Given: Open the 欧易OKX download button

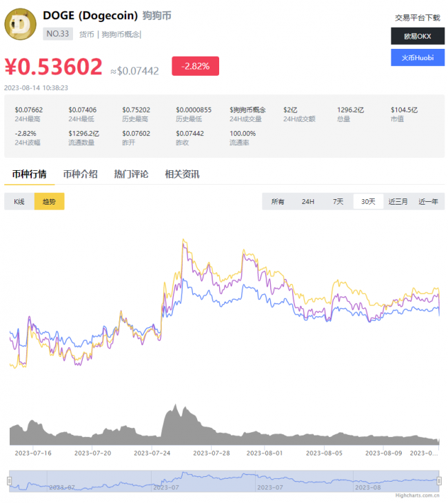Looking at the screenshot, I should click(x=417, y=36).
